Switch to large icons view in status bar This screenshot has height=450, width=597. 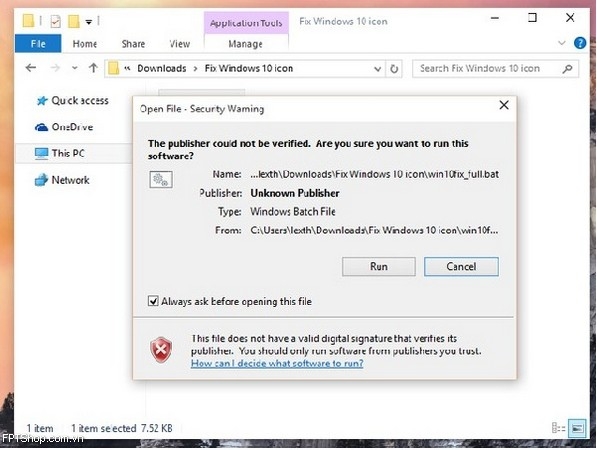click(x=577, y=428)
